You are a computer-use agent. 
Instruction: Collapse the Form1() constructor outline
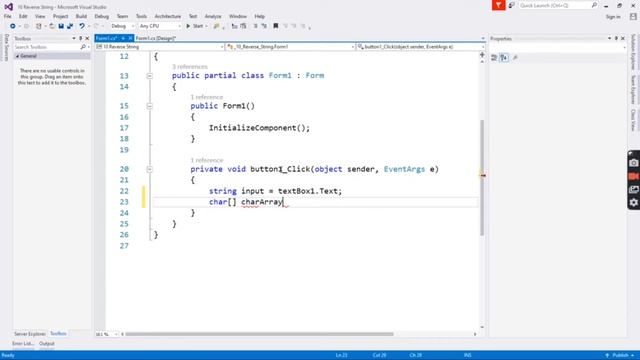point(149,106)
